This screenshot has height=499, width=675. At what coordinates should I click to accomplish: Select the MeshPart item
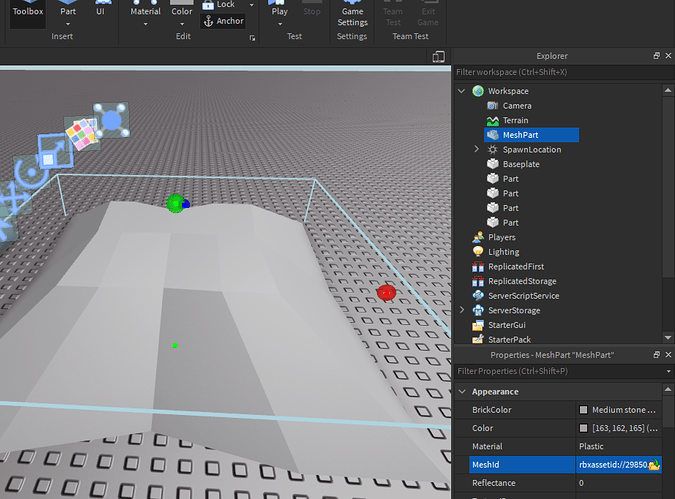532,135
